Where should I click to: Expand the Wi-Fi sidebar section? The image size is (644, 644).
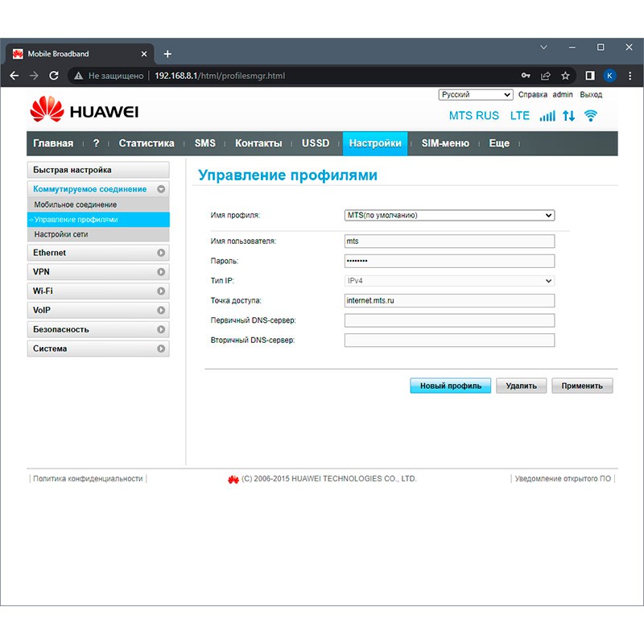(97, 291)
